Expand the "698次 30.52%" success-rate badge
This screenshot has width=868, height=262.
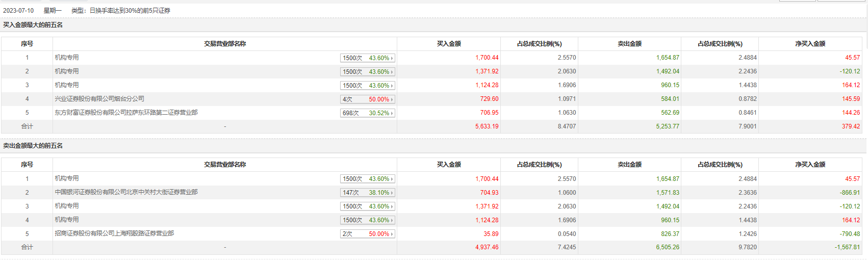pos(367,113)
